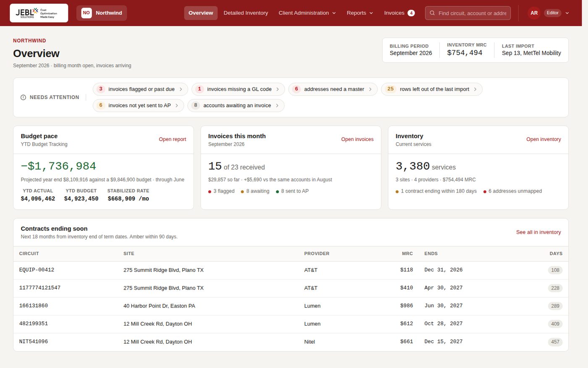Click the Invoices count badge 4
Screen dimensions: 588x368
(x=411, y=13)
